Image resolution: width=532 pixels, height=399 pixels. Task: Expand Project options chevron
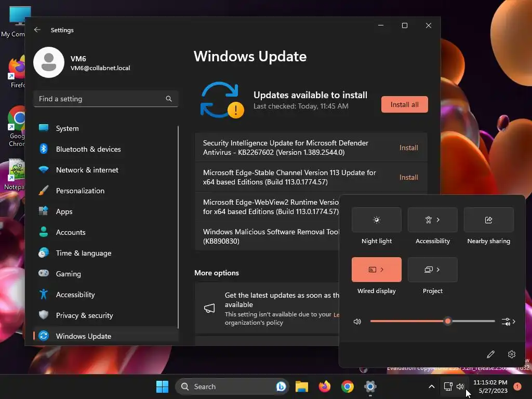[438, 270]
